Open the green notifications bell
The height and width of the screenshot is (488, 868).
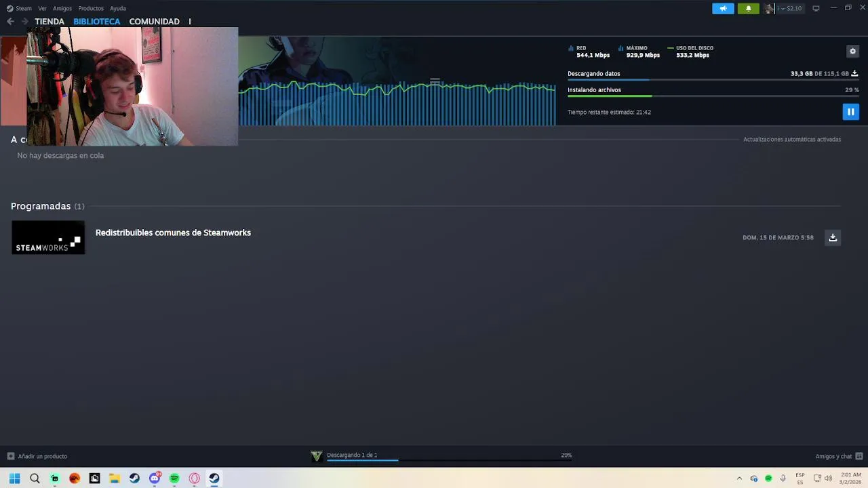pyautogui.click(x=748, y=8)
